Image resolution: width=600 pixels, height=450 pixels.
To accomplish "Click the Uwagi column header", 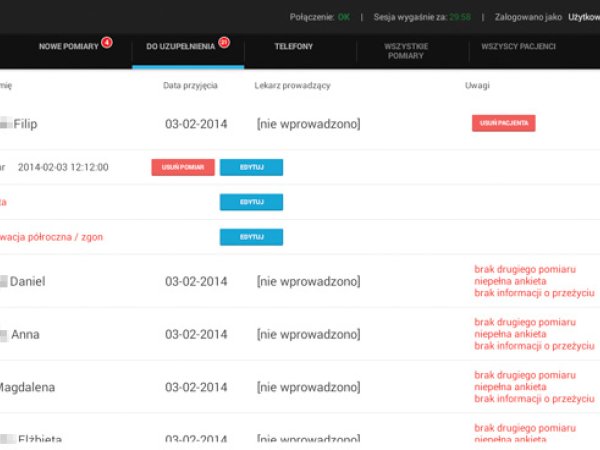I will 477,86.
